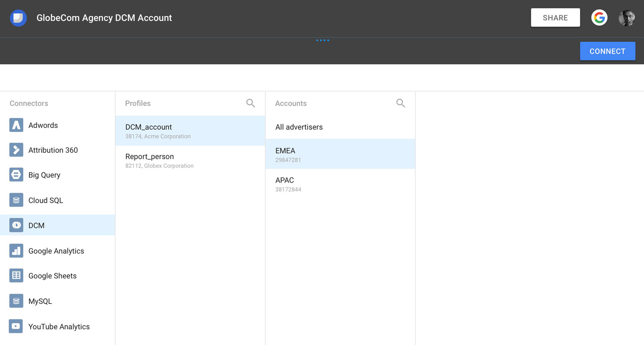This screenshot has width=644, height=345.
Task: Select the DCM connector label
Action: [36, 225]
